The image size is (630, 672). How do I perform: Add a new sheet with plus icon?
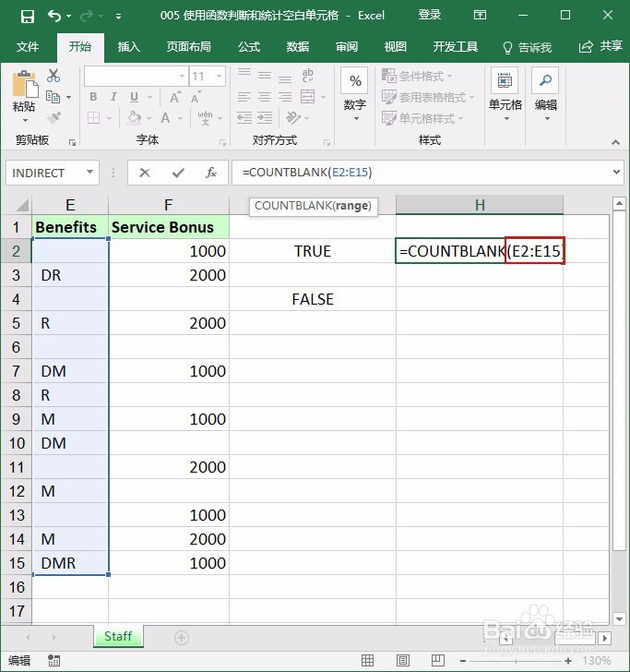(182, 638)
